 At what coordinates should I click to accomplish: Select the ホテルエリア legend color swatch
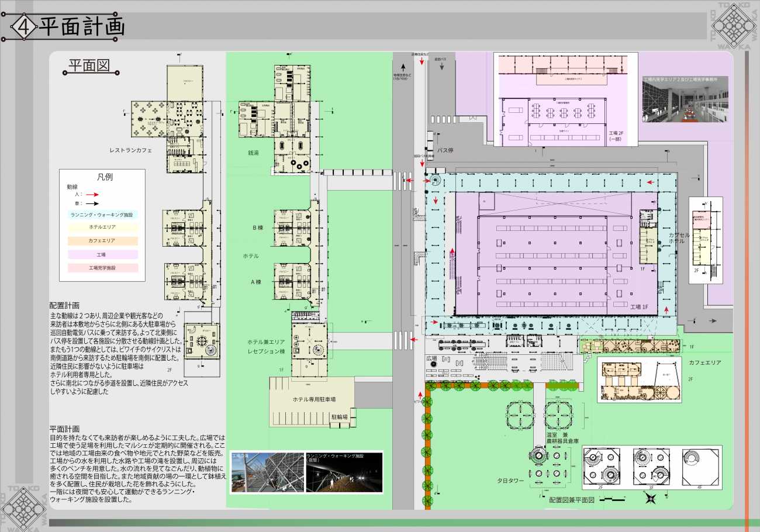point(102,228)
